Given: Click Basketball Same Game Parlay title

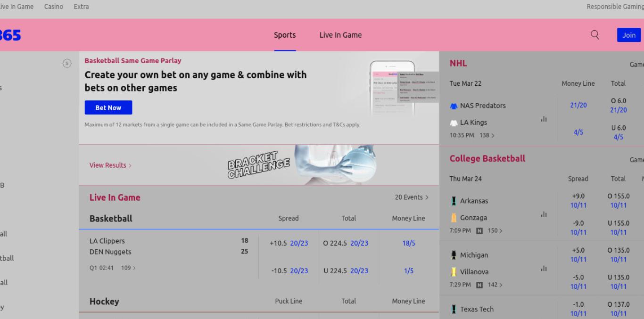Looking at the screenshot, I should point(133,60).
